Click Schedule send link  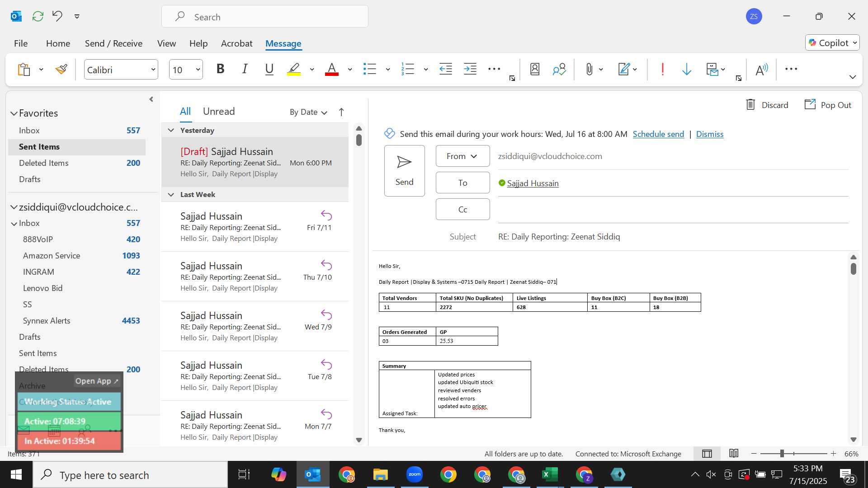(658, 134)
